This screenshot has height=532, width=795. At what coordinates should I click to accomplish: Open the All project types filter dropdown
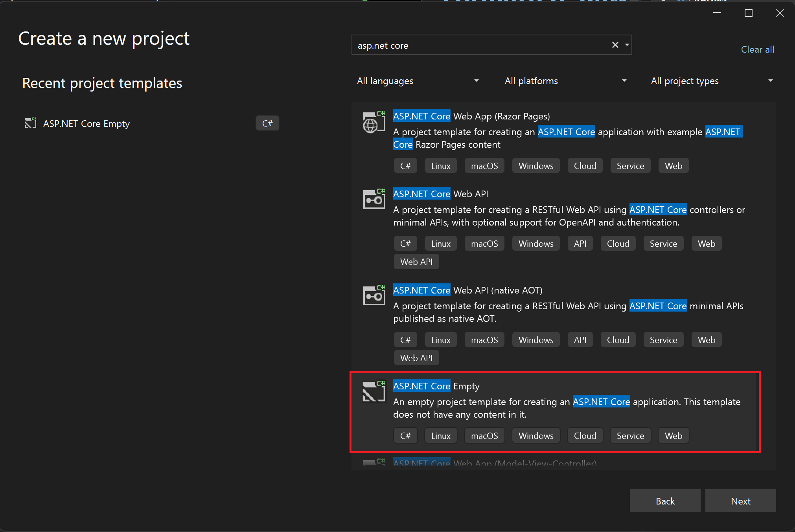tap(712, 81)
